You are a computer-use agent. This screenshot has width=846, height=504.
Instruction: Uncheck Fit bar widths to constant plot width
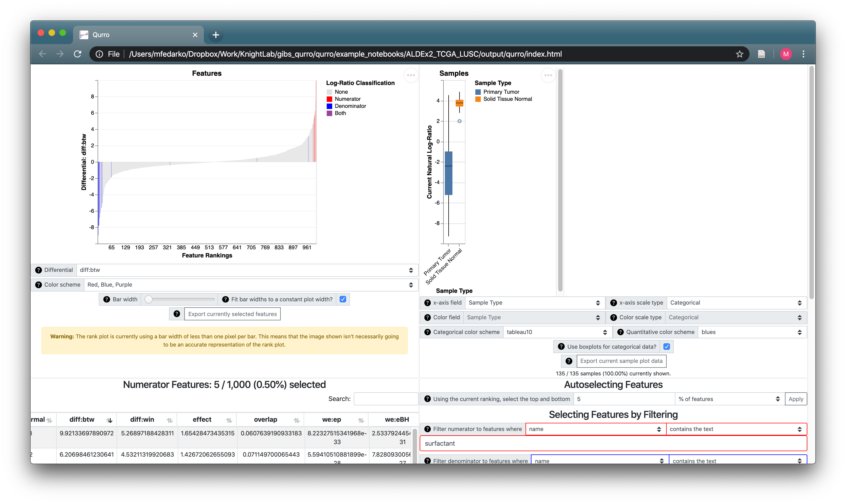pos(343,299)
